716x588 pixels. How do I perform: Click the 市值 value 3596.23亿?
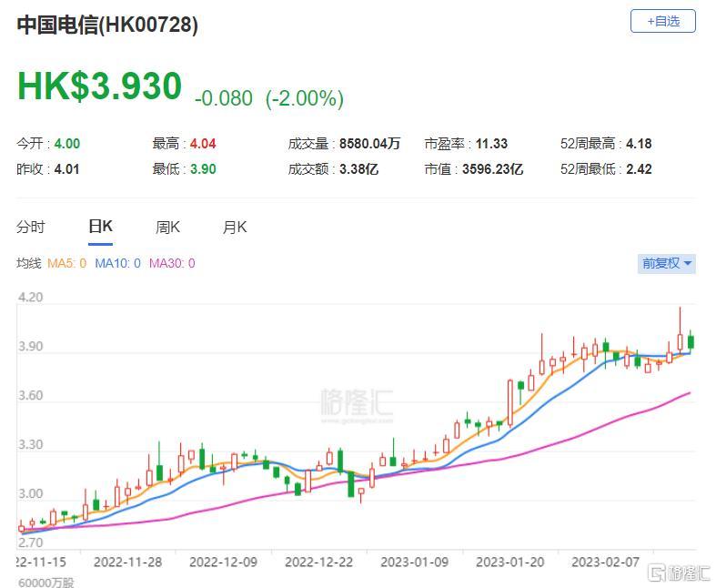point(492,169)
